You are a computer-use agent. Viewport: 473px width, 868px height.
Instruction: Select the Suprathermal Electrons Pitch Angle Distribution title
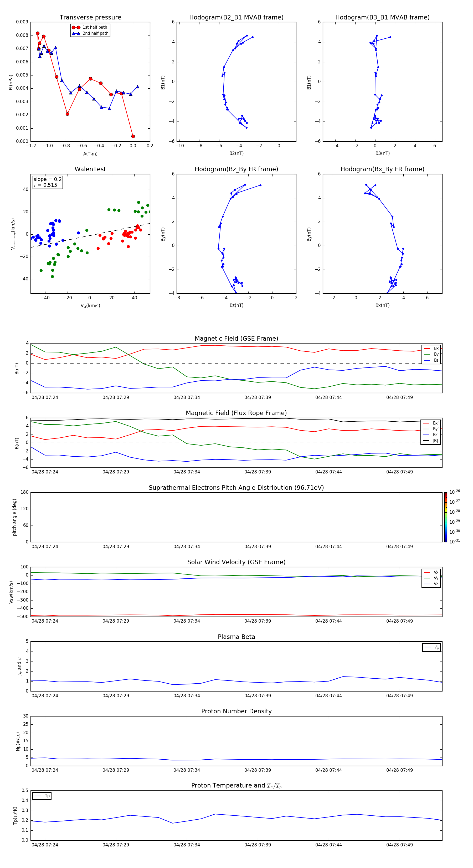click(236, 488)
